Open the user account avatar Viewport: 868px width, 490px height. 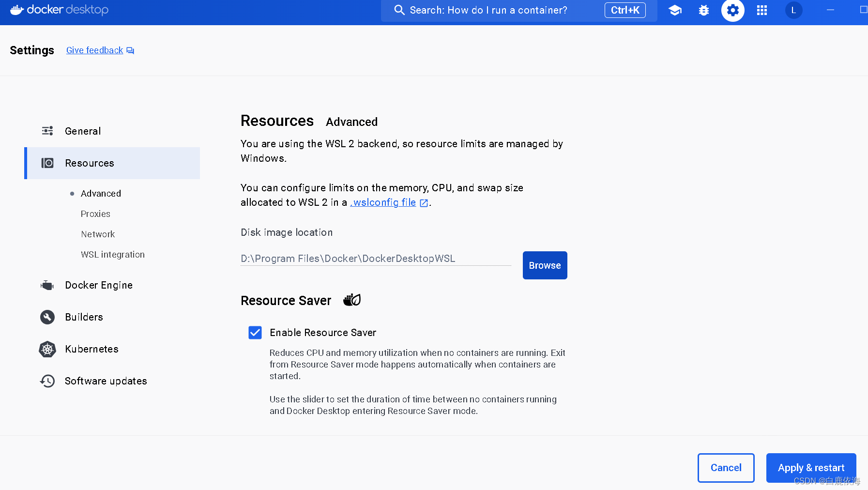click(x=793, y=10)
